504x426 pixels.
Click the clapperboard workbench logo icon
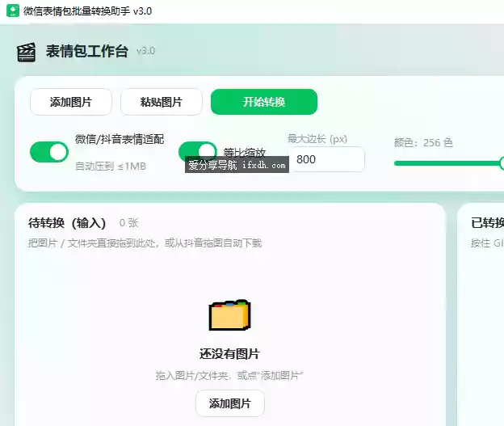(26, 52)
